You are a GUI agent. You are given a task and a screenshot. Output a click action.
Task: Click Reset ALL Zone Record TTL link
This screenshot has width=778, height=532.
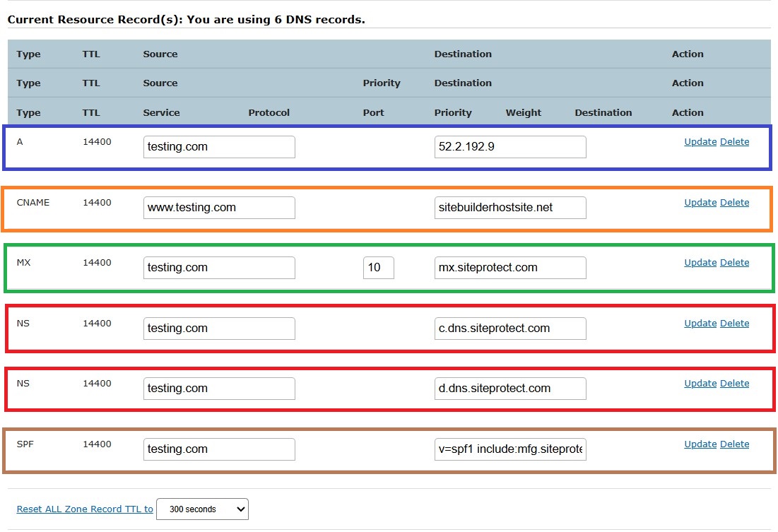(x=85, y=509)
